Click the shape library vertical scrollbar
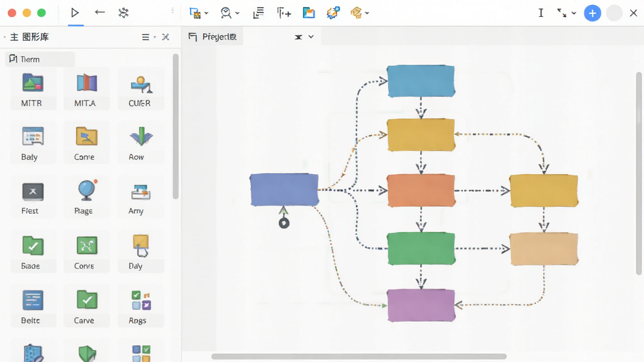Image resolution: width=644 pixels, height=362 pixels. point(176,126)
